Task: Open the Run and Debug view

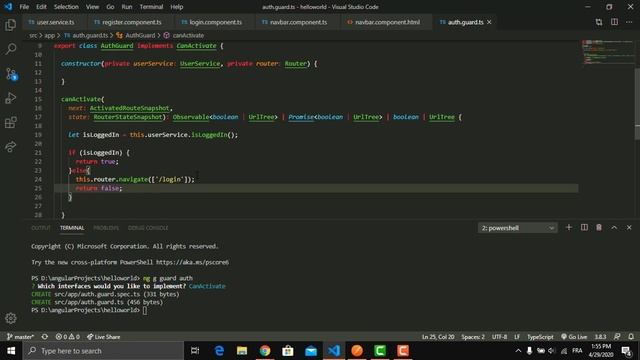Action: pos(11,98)
